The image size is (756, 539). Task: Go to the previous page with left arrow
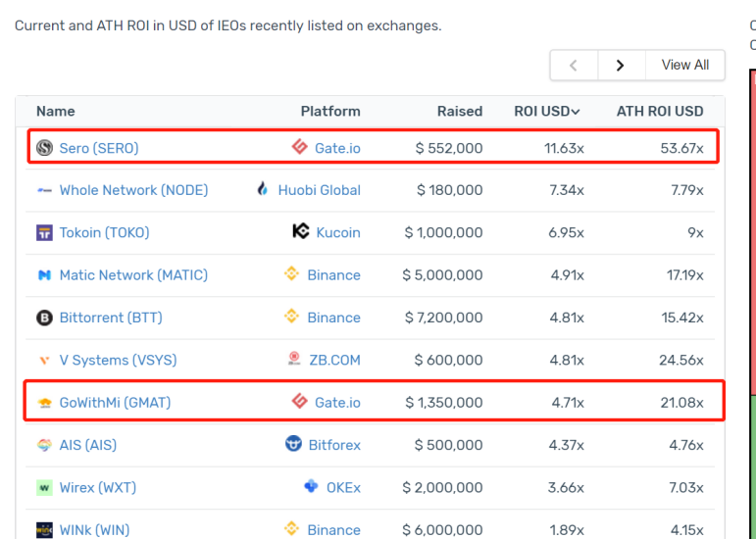(x=574, y=65)
